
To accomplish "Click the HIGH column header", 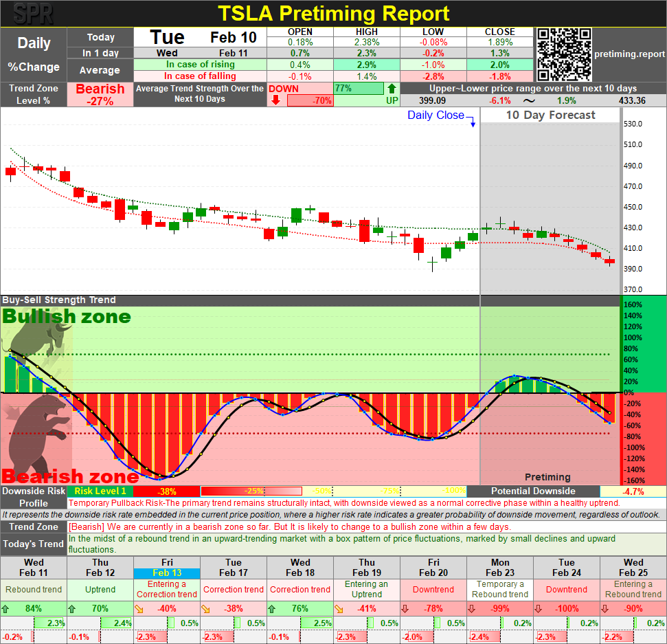I will (367, 32).
